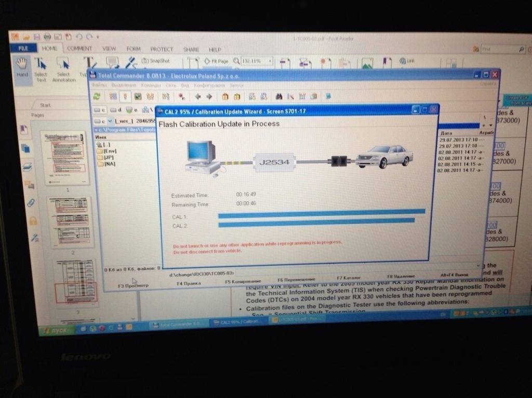Open the COMMENT ribbon tab
The width and height of the screenshot is (532, 398).
pos(79,48)
